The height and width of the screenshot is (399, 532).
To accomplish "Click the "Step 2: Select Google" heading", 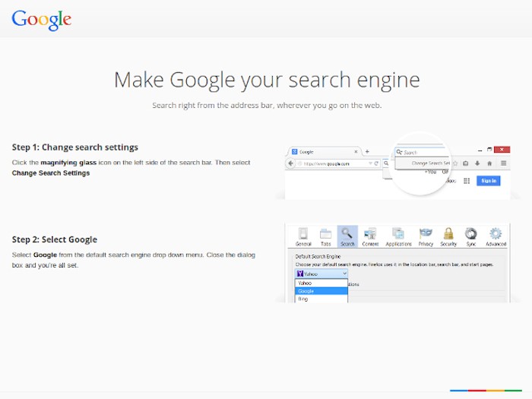I will pyautogui.click(x=55, y=239).
